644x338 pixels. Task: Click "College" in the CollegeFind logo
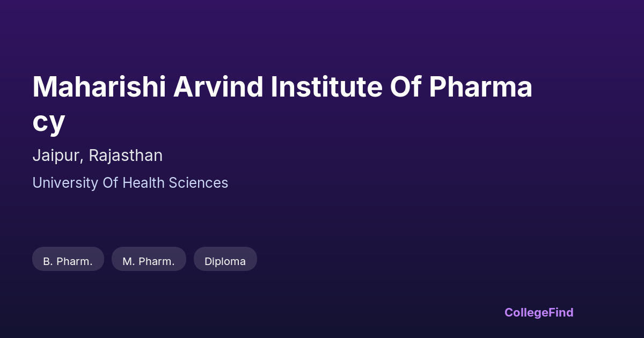tap(526, 312)
